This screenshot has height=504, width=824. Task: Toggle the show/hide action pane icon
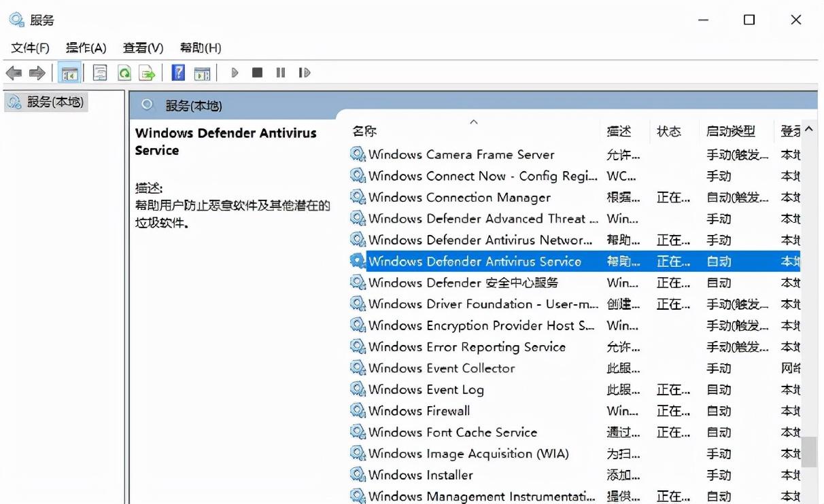pos(202,73)
